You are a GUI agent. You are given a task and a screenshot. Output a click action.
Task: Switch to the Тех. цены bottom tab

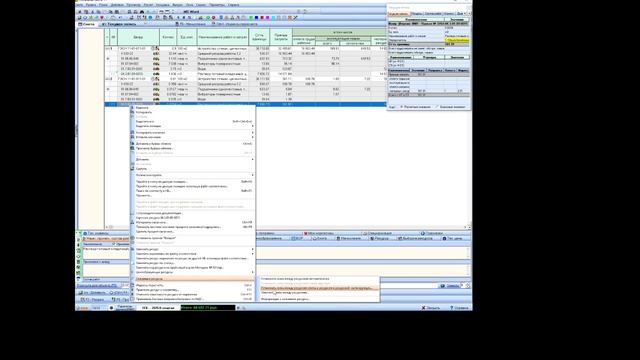click(453, 238)
